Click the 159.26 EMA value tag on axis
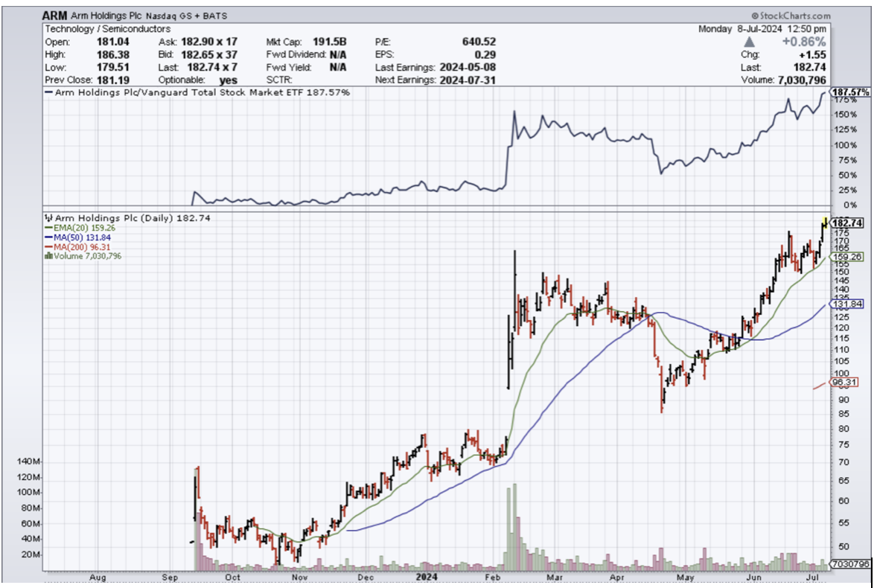 [x=846, y=256]
